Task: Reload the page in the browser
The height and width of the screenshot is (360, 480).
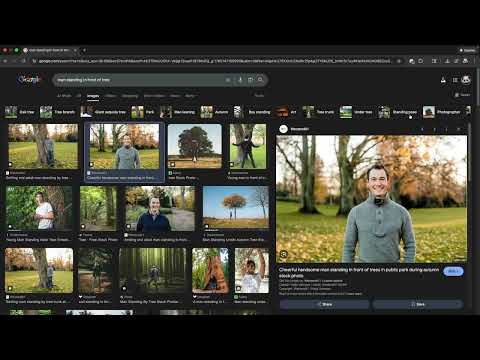Action: click(23, 61)
